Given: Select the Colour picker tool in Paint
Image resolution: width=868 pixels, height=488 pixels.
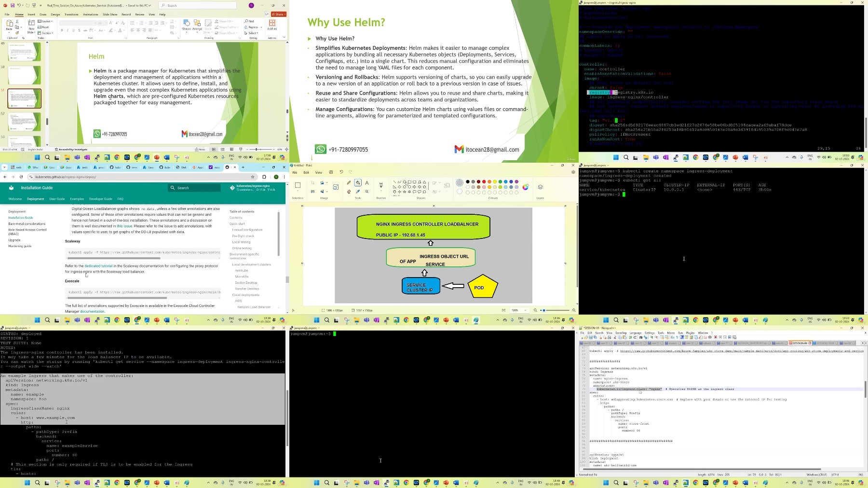Looking at the screenshot, I should coord(358,192).
